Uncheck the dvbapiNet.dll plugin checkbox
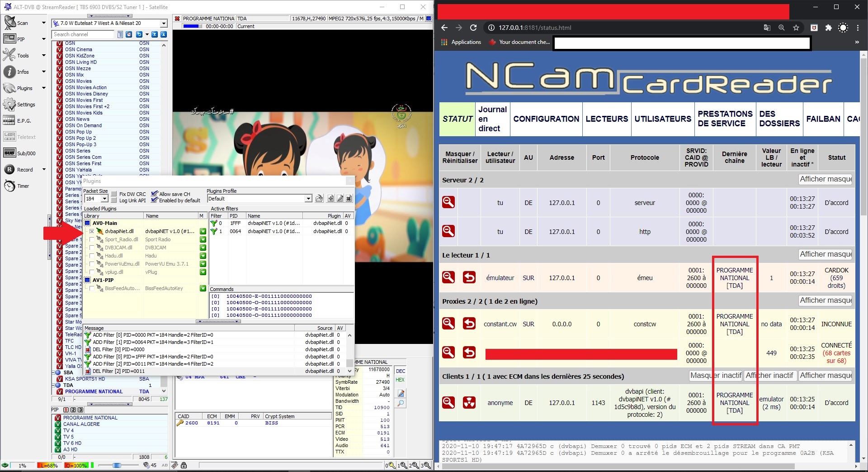The image size is (868, 472). [92, 231]
